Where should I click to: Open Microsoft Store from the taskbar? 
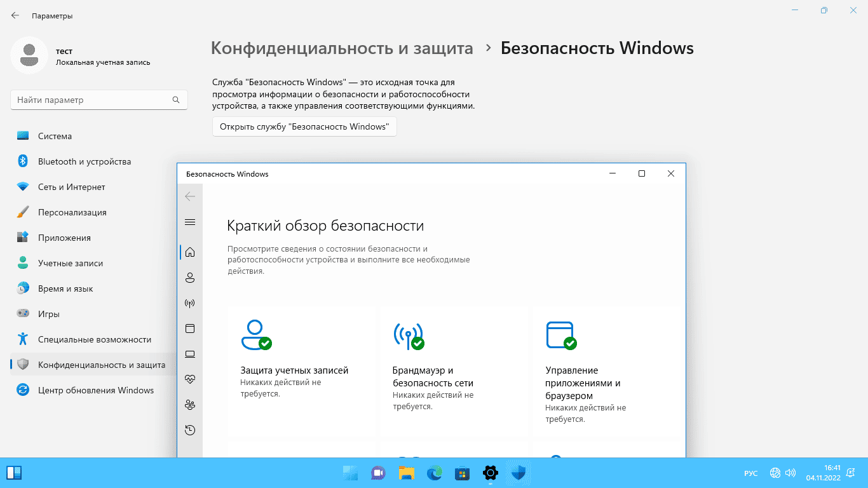point(462,473)
